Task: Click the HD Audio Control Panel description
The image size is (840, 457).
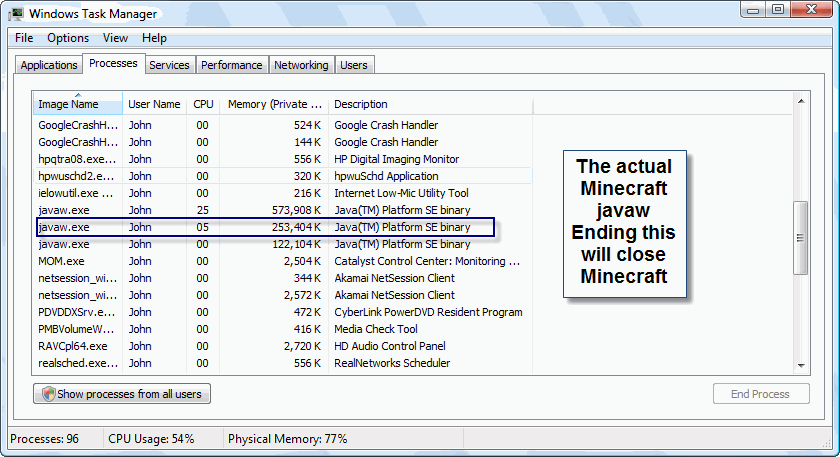Action: coord(389,346)
